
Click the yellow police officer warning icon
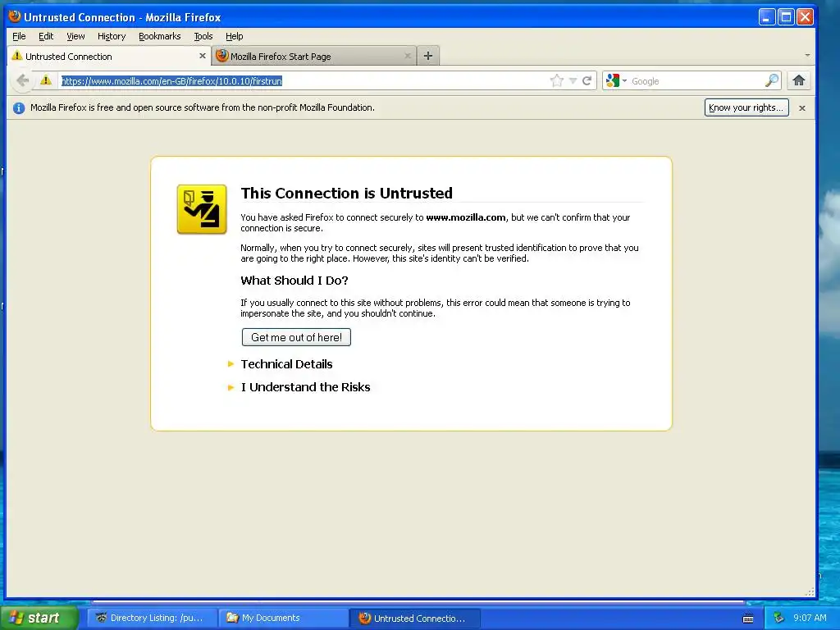(x=202, y=209)
